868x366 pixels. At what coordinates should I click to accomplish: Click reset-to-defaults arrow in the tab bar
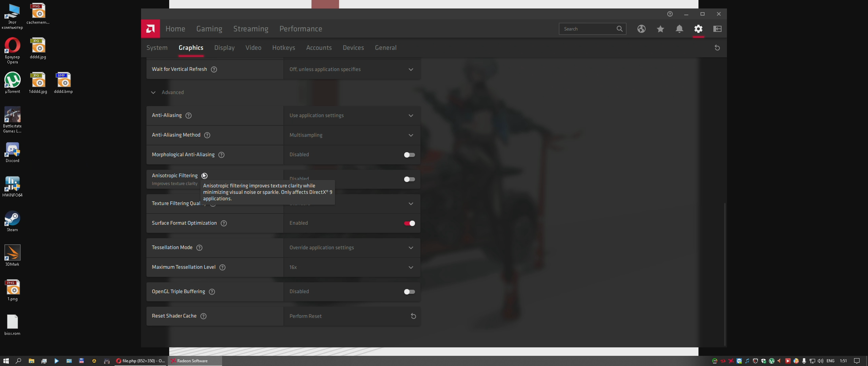tap(717, 48)
